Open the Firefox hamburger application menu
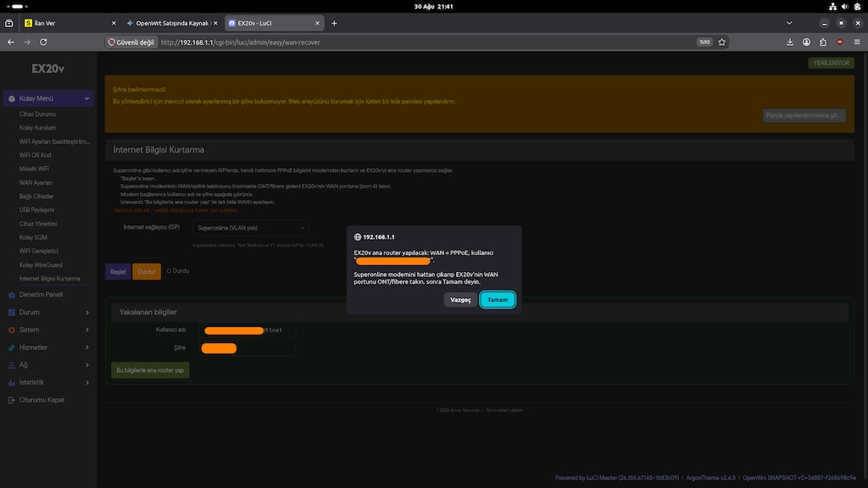 coord(857,42)
